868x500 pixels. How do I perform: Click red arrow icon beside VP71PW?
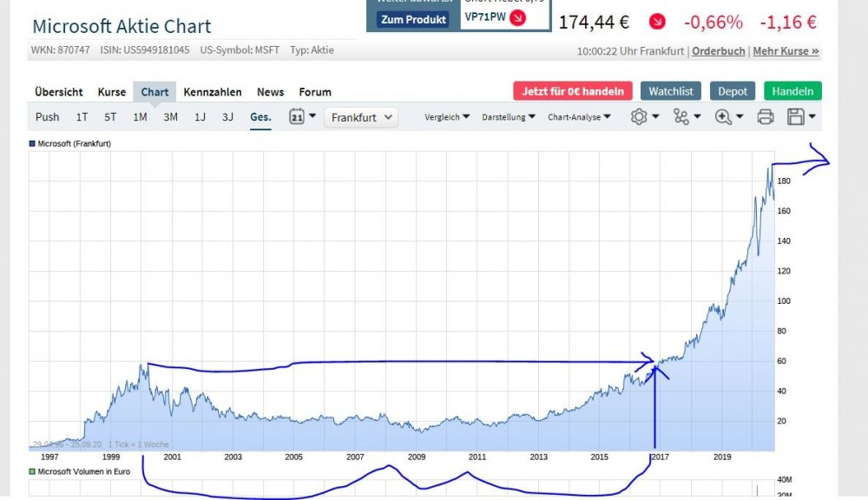517,17
